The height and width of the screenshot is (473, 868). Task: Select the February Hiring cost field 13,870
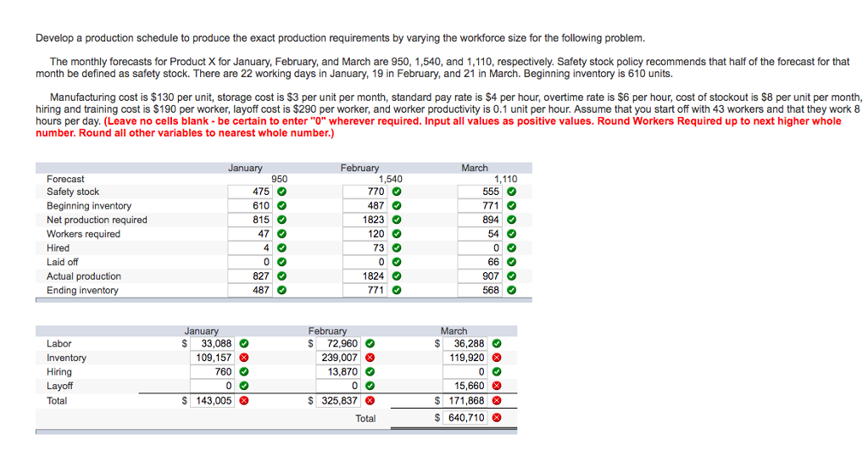point(338,371)
